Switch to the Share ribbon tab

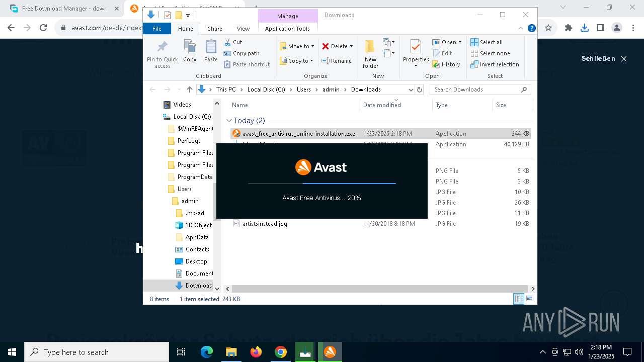215,29
